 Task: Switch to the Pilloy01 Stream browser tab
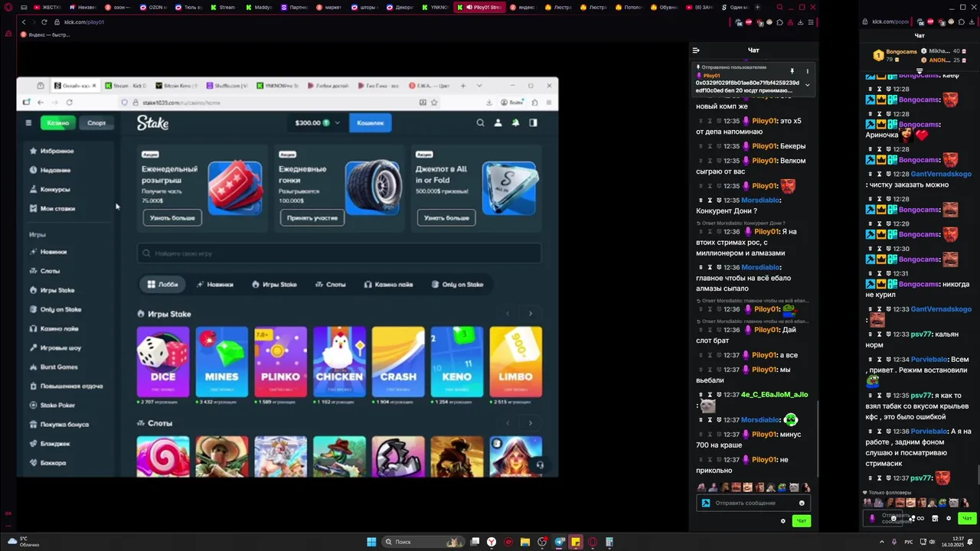[479, 7]
